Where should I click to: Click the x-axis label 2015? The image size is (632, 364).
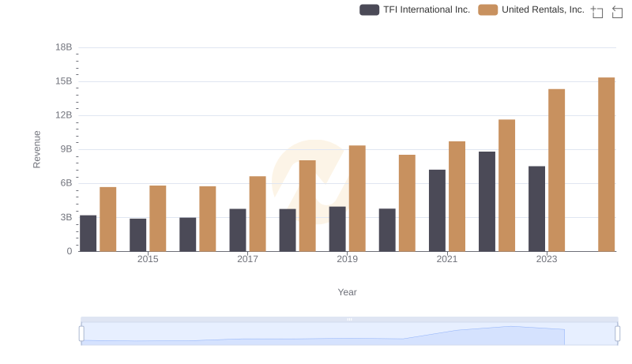(x=148, y=259)
